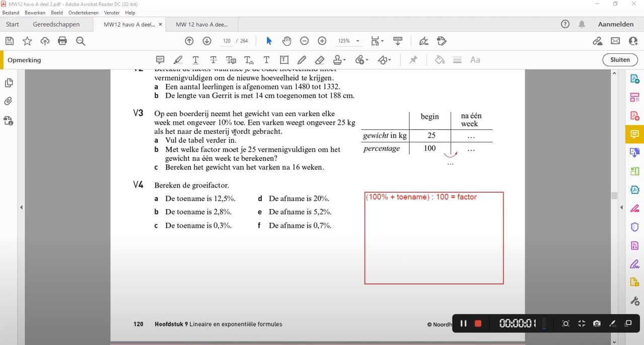Open the notifications bell

582,24
